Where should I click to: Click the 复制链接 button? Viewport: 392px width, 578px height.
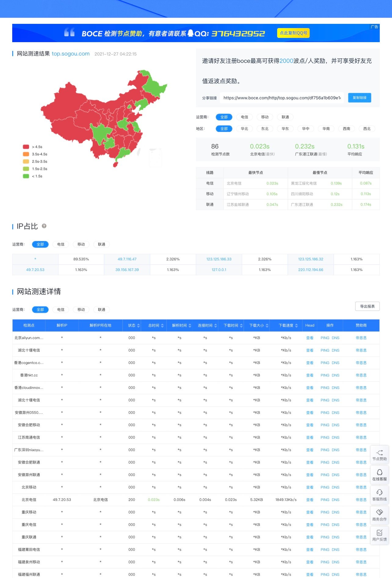[360, 98]
